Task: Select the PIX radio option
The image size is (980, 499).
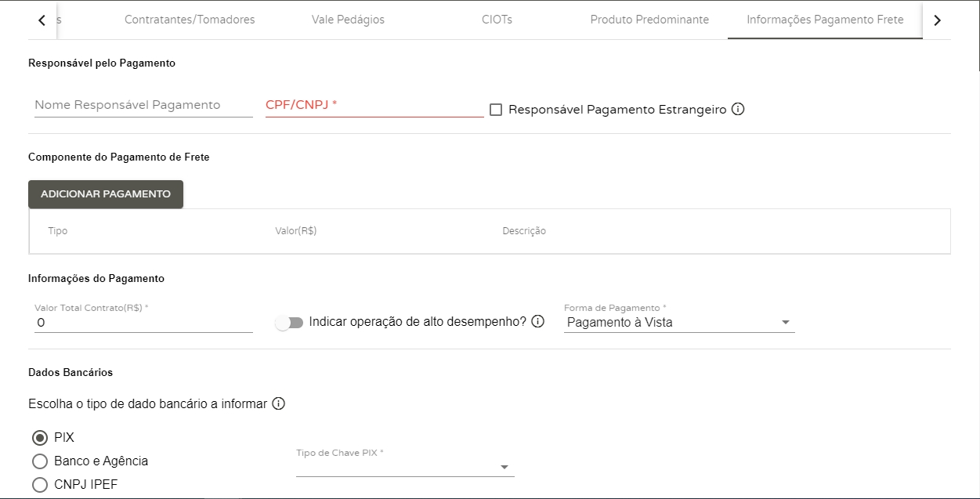Action: point(40,438)
